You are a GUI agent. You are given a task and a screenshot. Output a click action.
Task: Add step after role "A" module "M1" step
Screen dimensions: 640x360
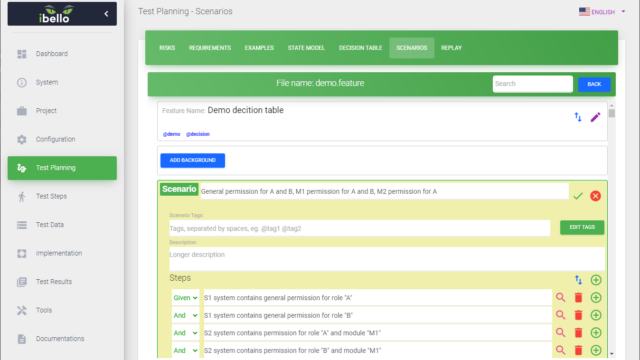pos(596,333)
